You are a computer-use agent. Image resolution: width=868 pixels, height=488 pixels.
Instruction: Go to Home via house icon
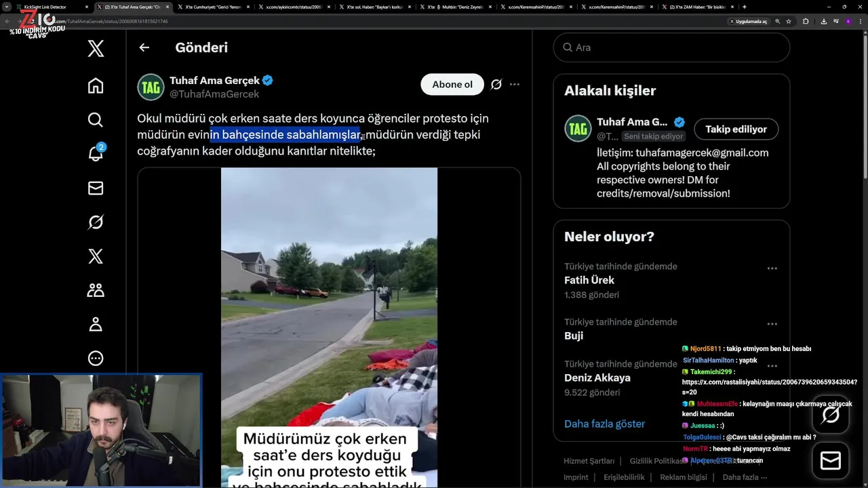click(96, 85)
